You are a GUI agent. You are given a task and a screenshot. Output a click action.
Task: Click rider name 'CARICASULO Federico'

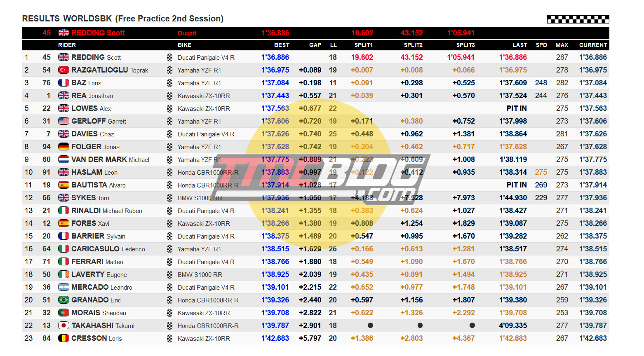click(108, 249)
